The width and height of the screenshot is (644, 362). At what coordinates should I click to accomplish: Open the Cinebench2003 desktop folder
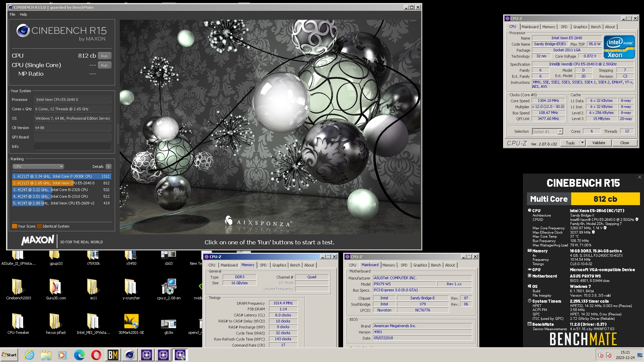point(18,289)
